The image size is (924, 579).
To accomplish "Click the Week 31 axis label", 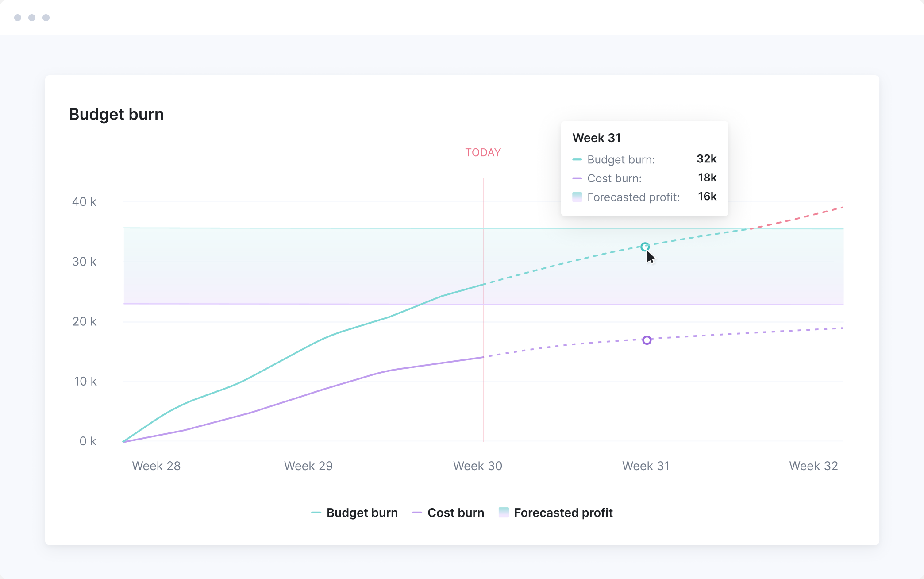I will [x=646, y=466].
